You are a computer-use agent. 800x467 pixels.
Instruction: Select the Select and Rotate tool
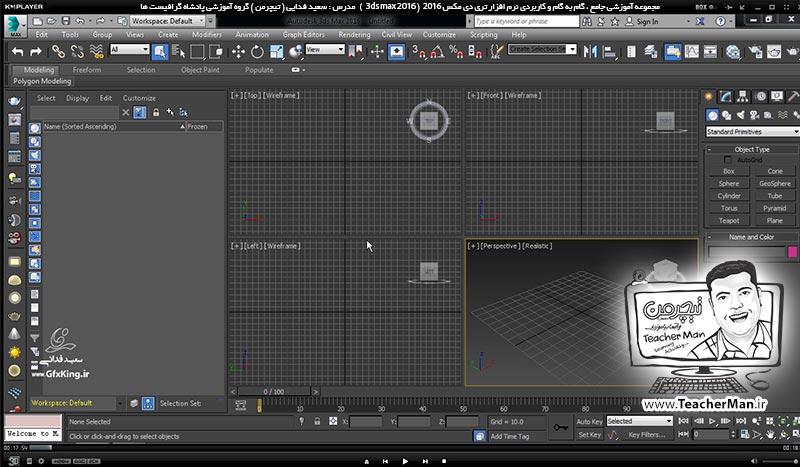click(x=257, y=52)
